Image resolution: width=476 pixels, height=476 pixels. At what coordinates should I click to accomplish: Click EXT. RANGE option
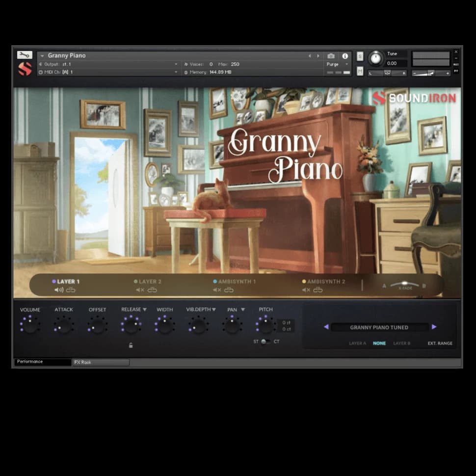(440, 343)
